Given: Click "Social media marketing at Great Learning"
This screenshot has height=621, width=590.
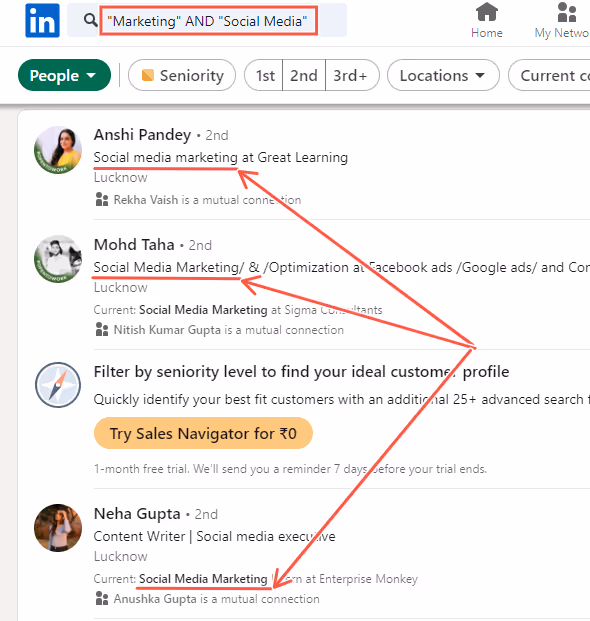Looking at the screenshot, I should [x=221, y=158].
